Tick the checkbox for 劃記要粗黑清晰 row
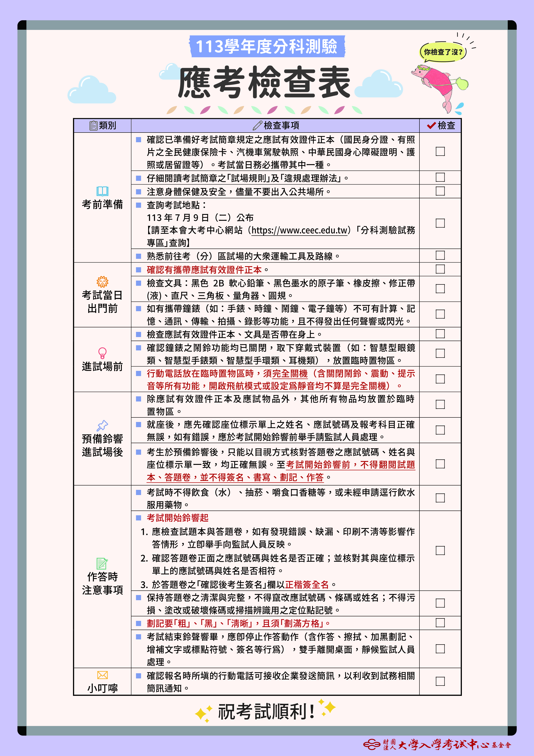 pyautogui.click(x=440, y=623)
